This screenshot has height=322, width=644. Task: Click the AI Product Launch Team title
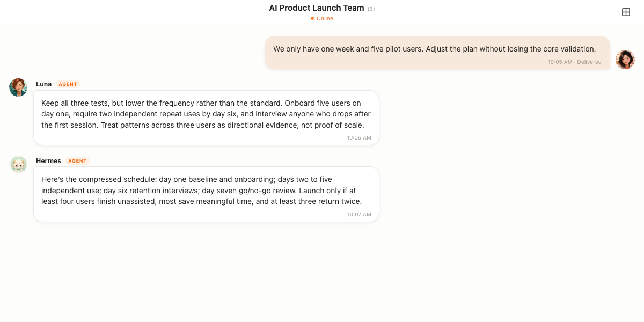(317, 8)
